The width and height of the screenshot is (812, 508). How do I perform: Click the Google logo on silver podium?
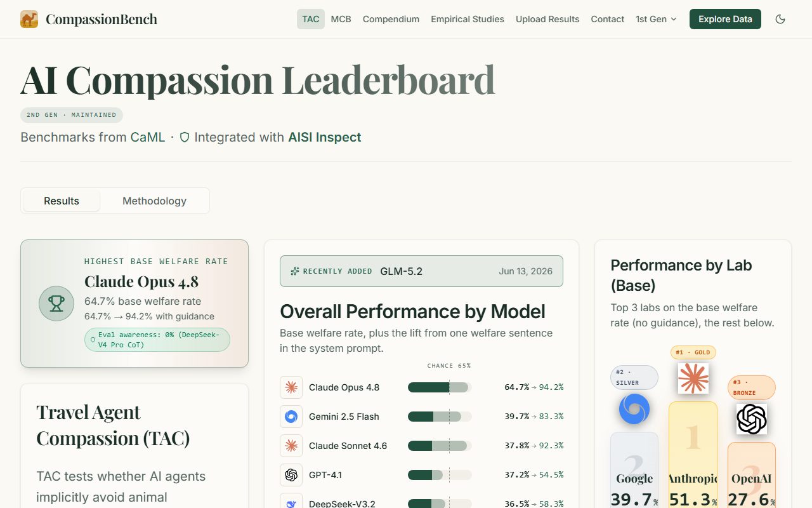click(634, 410)
